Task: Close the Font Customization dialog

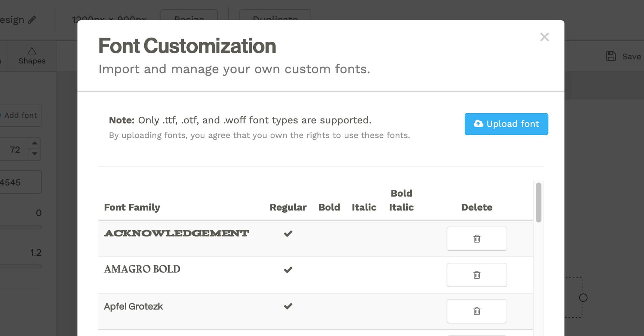Action: pos(544,37)
